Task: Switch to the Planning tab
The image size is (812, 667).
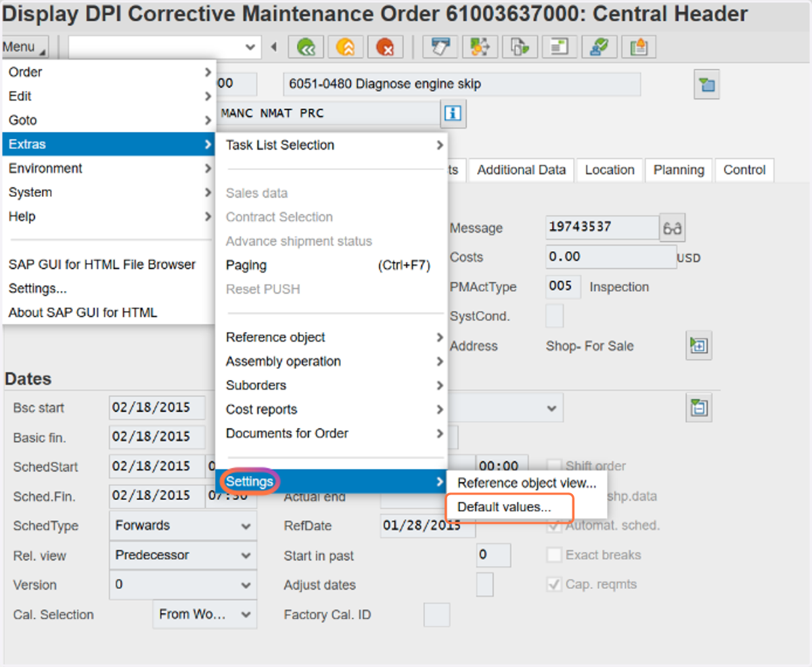Action: coord(679,170)
